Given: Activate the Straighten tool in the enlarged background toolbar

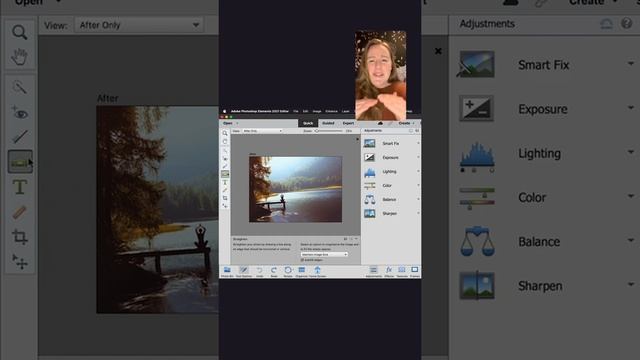Looking at the screenshot, I should tap(20, 162).
